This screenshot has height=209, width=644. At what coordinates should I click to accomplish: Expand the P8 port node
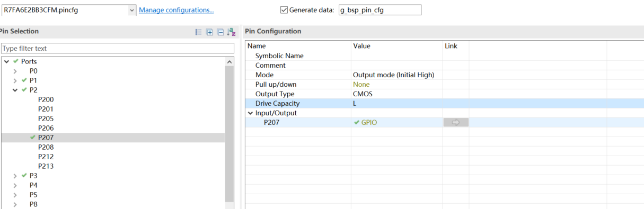coord(15,204)
